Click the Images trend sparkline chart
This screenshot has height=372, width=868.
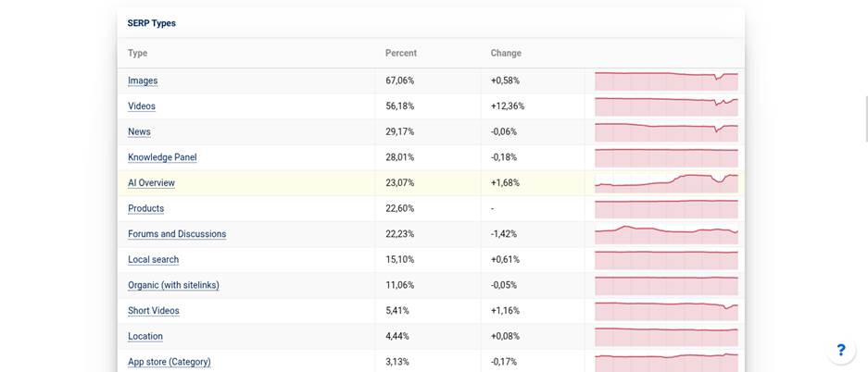pos(666,81)
